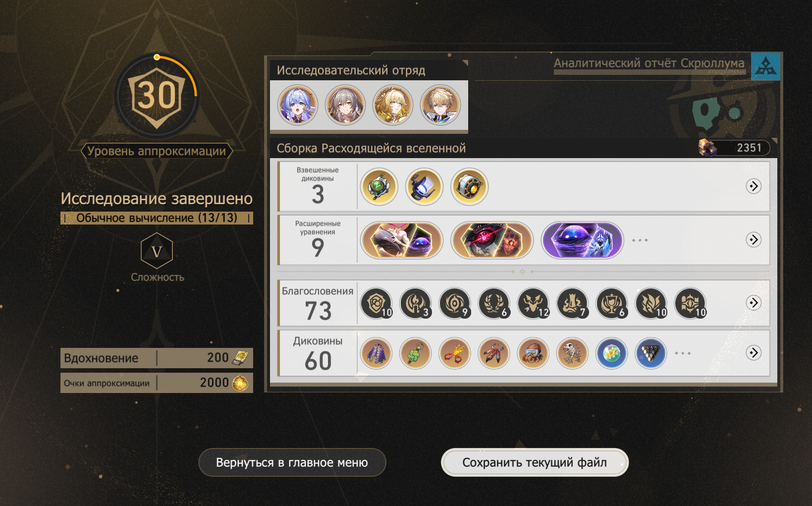Select the grey-haired character portrait

345,105
